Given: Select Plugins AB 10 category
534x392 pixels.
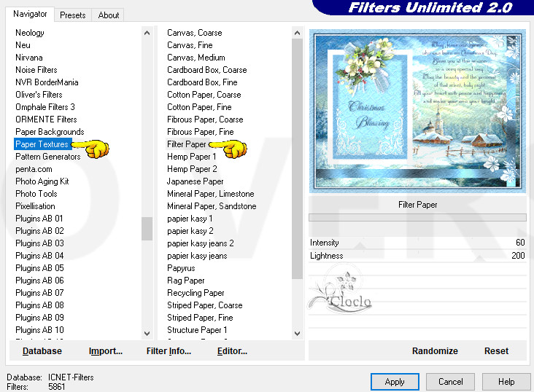Looking at the screenshot, I should [39, 330].
